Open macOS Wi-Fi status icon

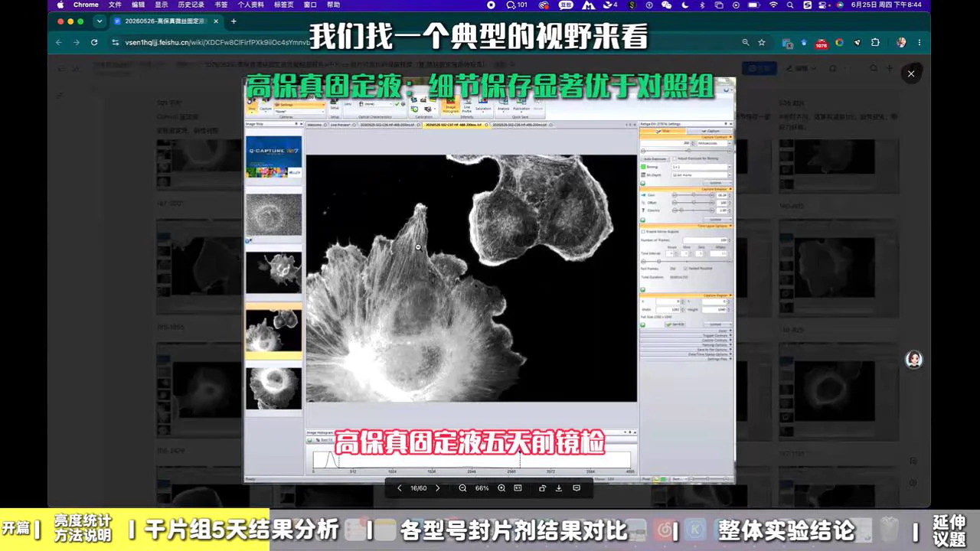tap(773, 5)
